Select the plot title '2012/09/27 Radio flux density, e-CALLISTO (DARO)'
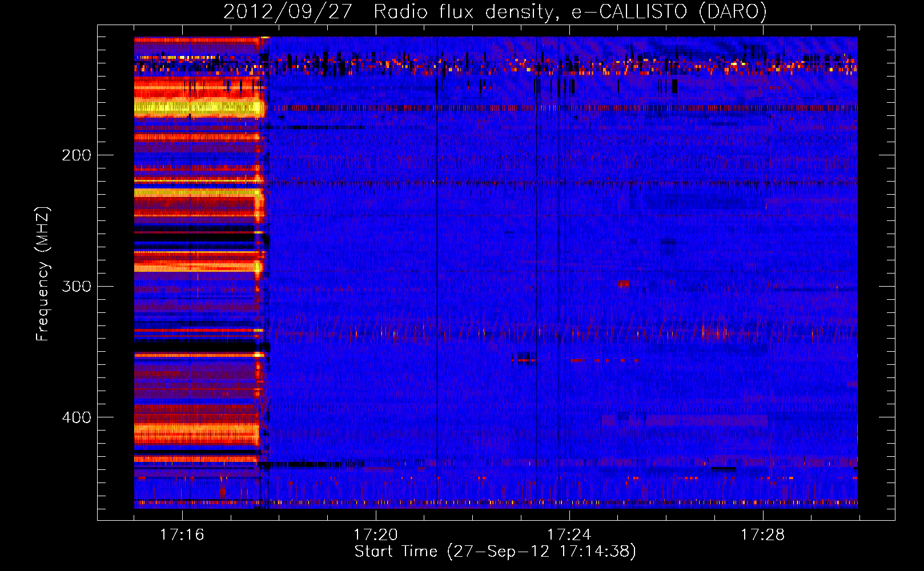The width and height of the screenshot is (924, 571). pos(495,11)
